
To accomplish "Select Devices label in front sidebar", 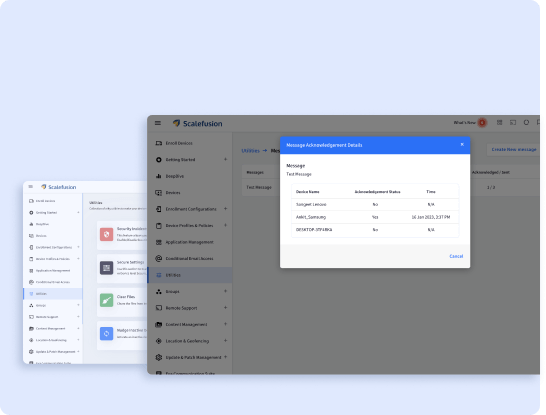I will click(173, 193).
